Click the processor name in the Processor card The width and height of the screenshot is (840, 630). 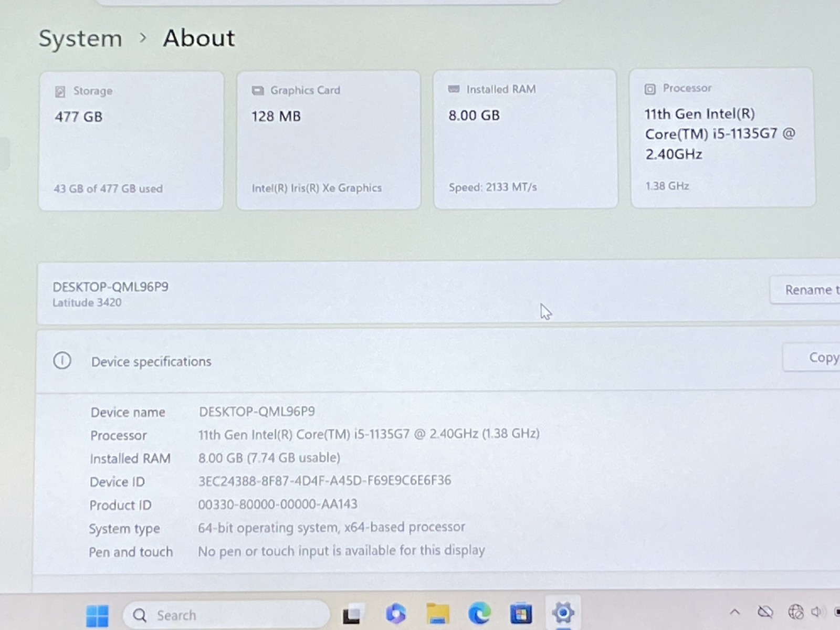[x=720, y=134]
